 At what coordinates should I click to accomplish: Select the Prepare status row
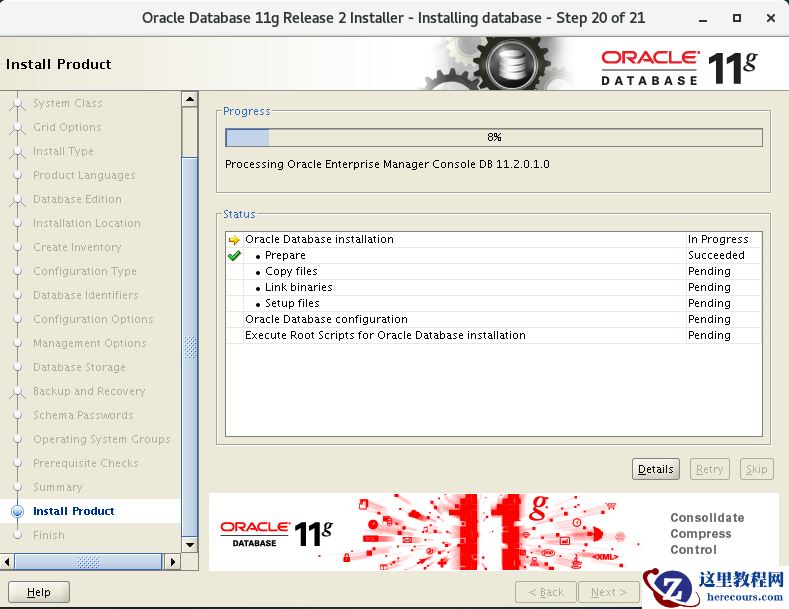coord(494,256)
